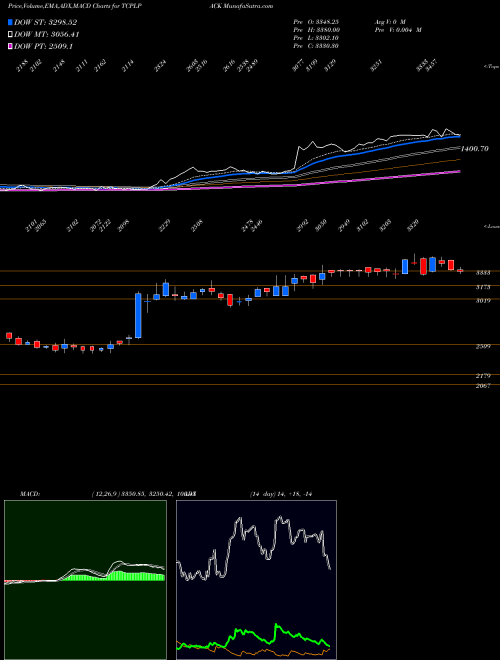The height and width of the screenshot is (660, 500).
Task: Select the 'Pre O: 3348.25' open value
Action: (x=316, y=21)
